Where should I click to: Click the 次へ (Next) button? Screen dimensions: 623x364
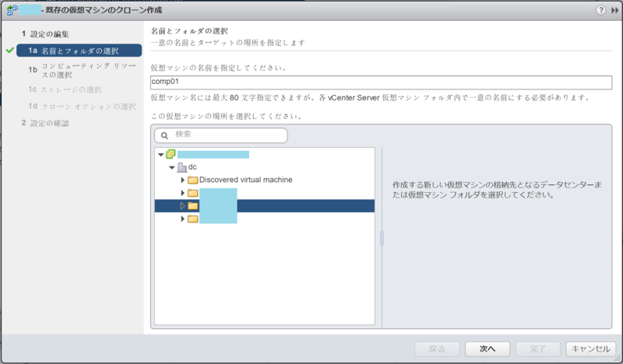point(487,349)
